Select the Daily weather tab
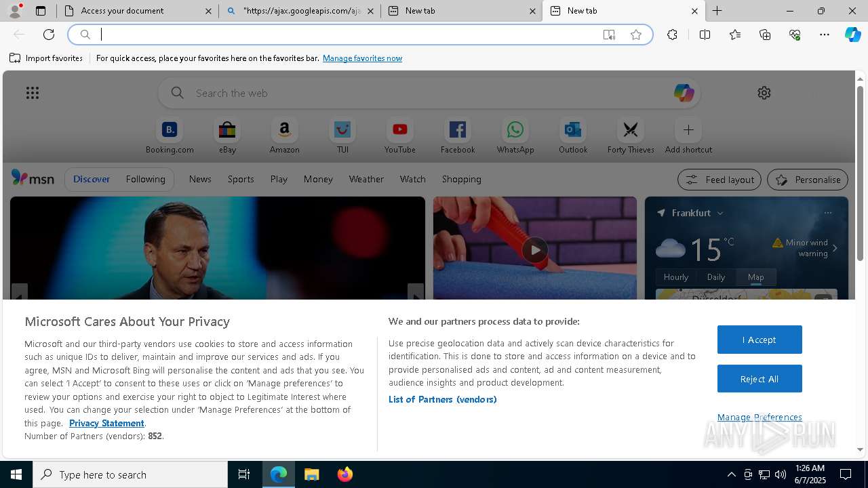This screenshot has height=488, width=868. point(716,277)
